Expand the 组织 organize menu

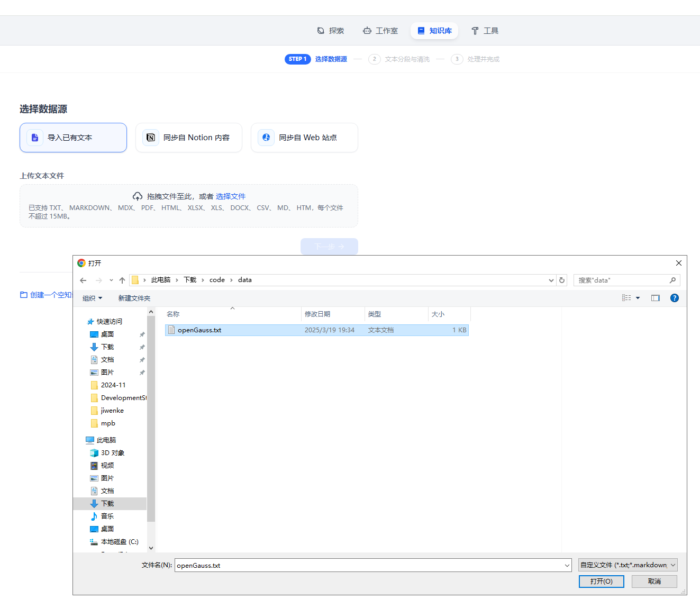[x=92, y=298]
